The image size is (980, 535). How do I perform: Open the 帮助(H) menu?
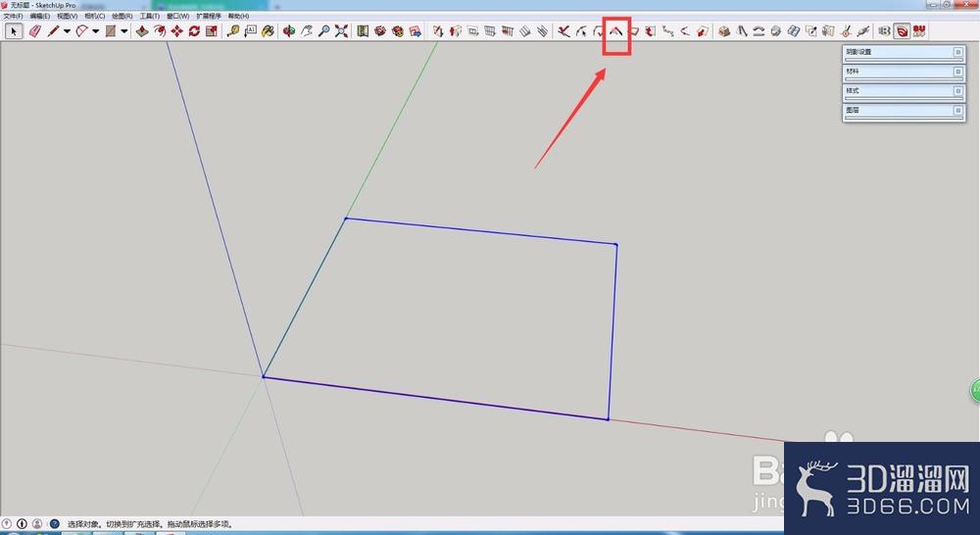click(x=239, y=17)
